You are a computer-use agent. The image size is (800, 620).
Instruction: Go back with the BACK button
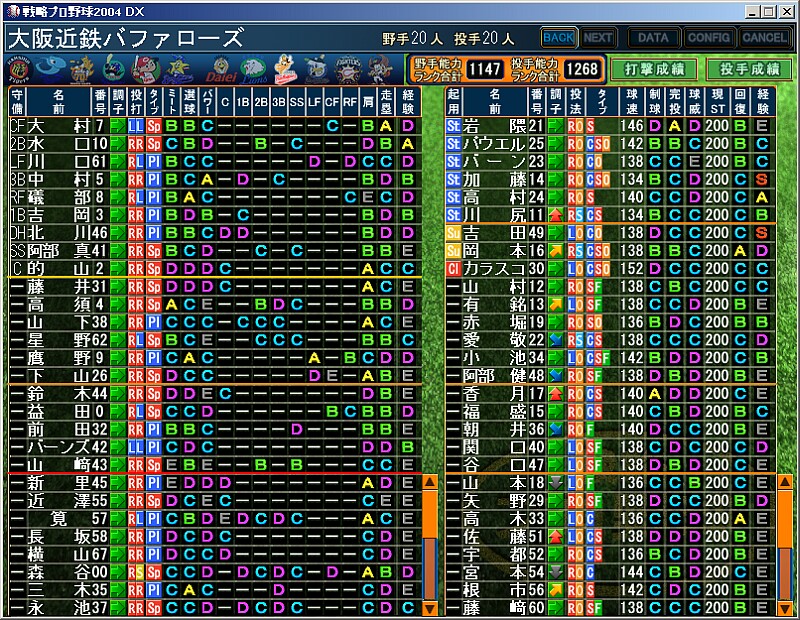559,38
